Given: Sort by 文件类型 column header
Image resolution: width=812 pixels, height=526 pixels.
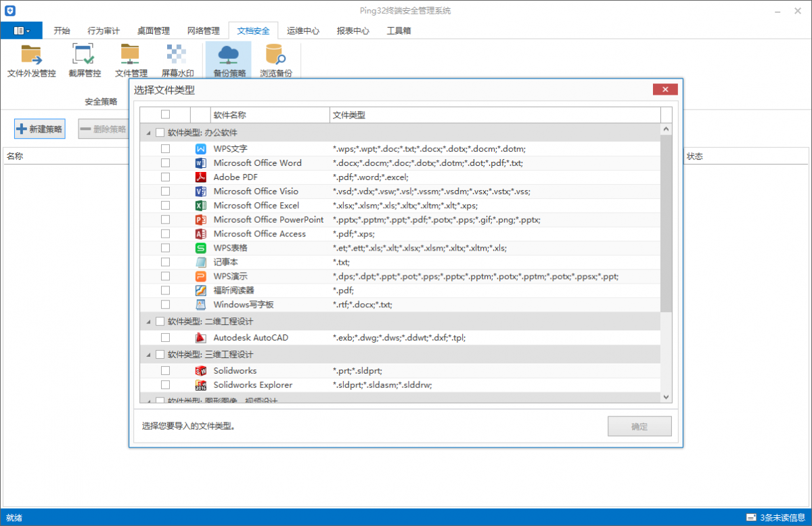Looking at the screenshot, I should pyautogui.click(x=495, y=115).
